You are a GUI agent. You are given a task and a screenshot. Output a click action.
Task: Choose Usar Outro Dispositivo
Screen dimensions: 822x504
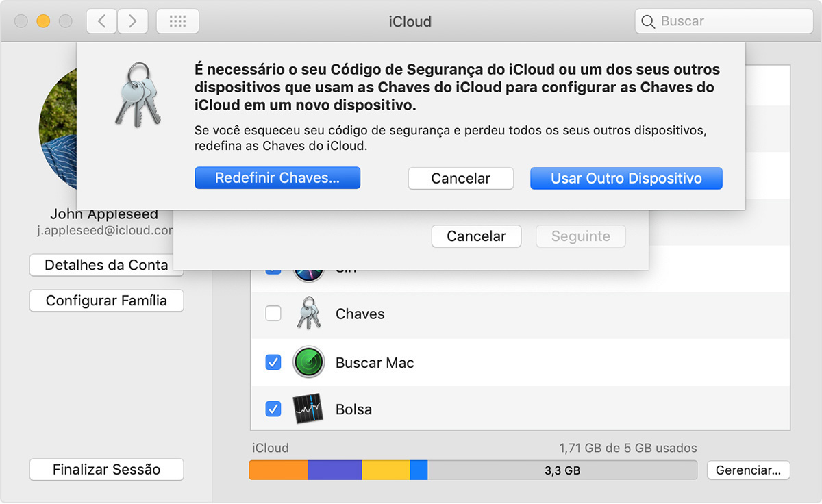[626, 178]
